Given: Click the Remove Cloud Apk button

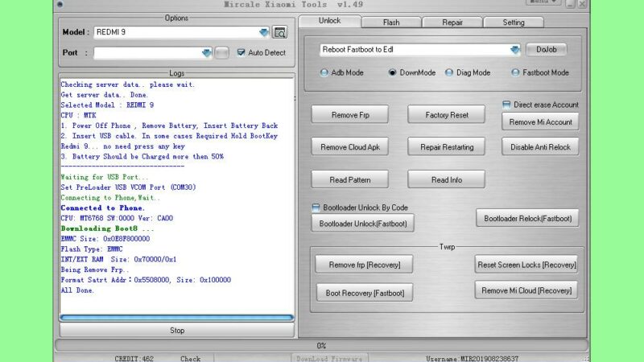Looking at the screenshot, I should 350,146.
